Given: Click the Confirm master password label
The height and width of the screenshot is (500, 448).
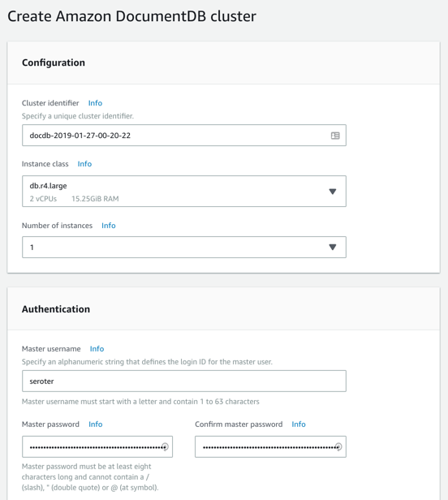Looking at the screenshot, I should [239, 425].
